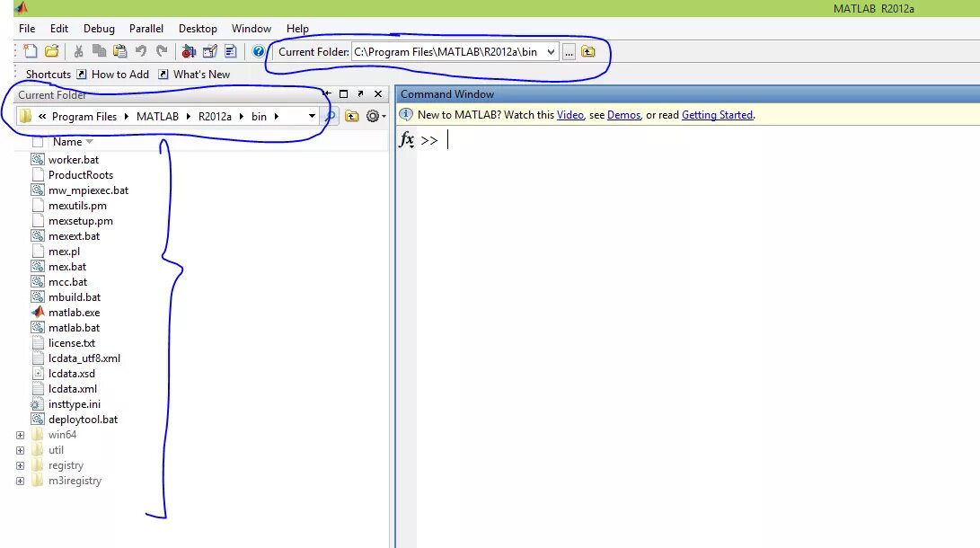Viewport: 980px width, 548px height.
Task: Open GUIDE toolbar icon
Action: point(210,51)
